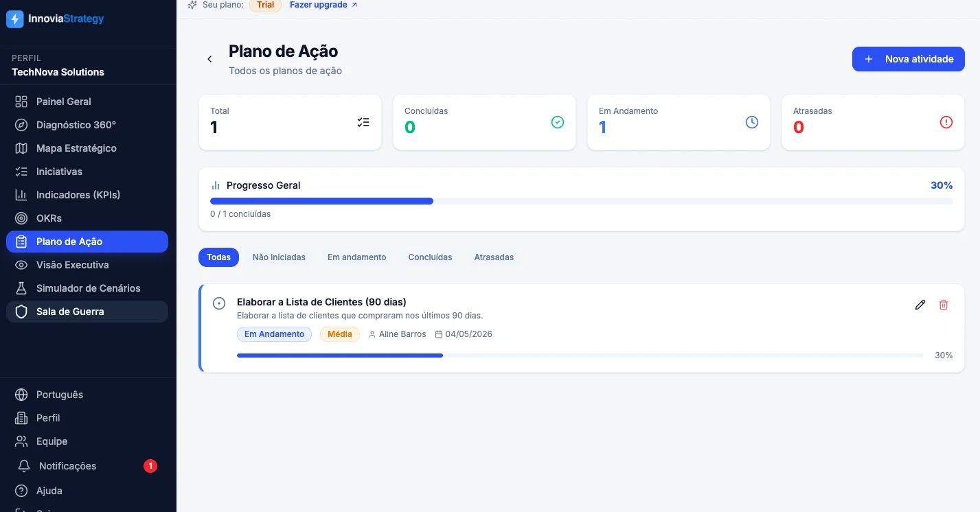The width and height of the screenshot is (980, 512).
Task: Click the clock icon in Em Andamento card
Action: click(752, 122)
